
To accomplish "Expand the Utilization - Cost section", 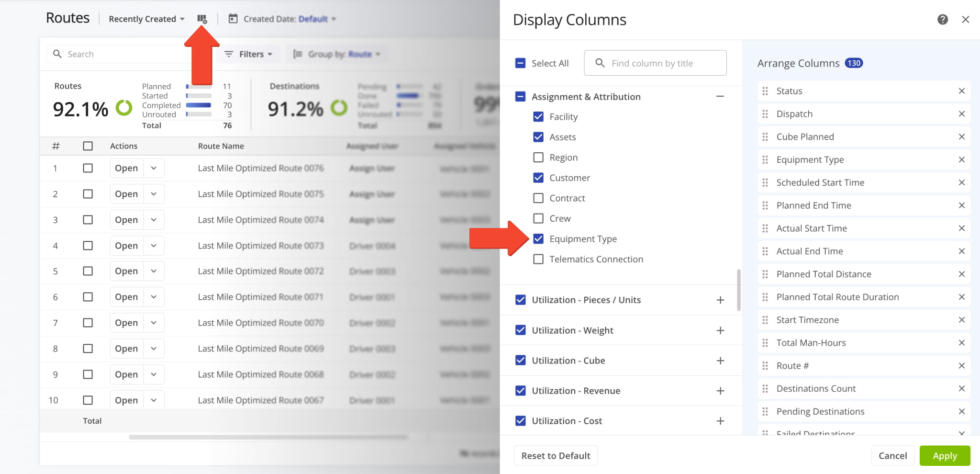I will (720, 421).
